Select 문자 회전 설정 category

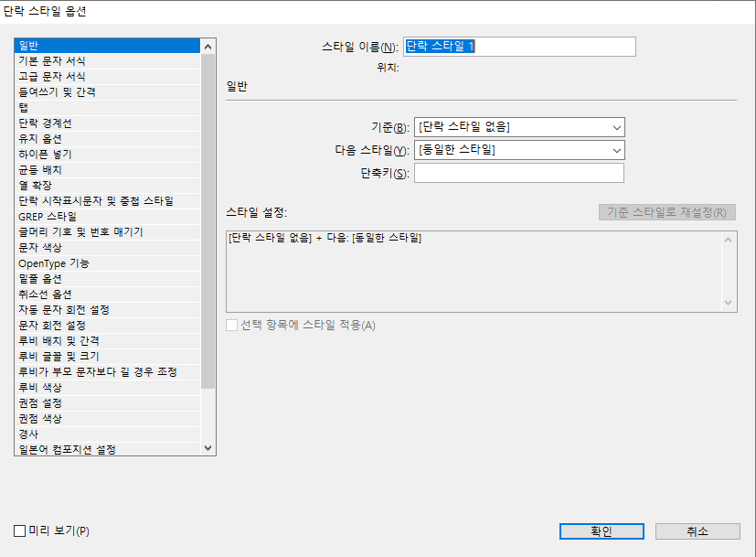point(107,326)
